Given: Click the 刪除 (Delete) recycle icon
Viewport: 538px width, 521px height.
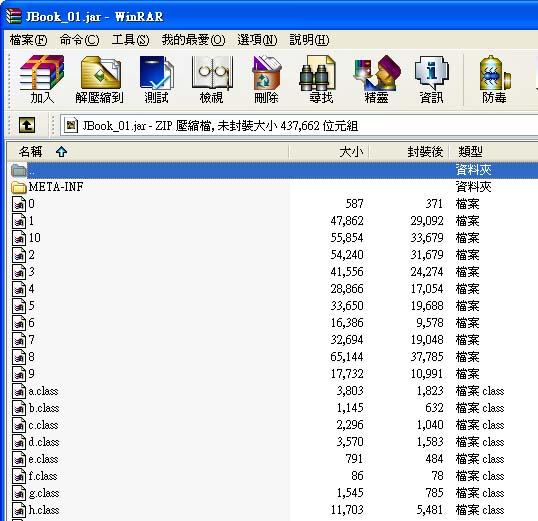Looking at the screenshot, I should (x=266, y=80).
